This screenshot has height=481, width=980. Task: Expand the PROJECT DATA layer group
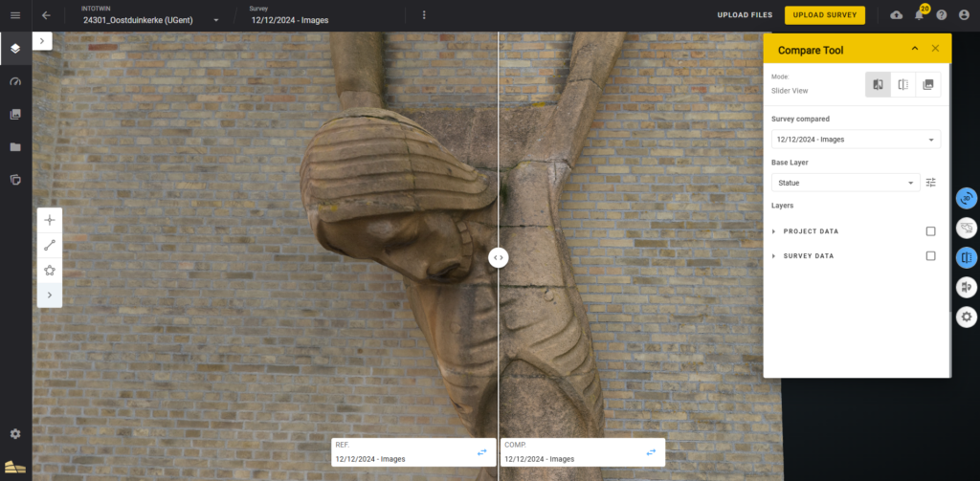tap(773, 231)
